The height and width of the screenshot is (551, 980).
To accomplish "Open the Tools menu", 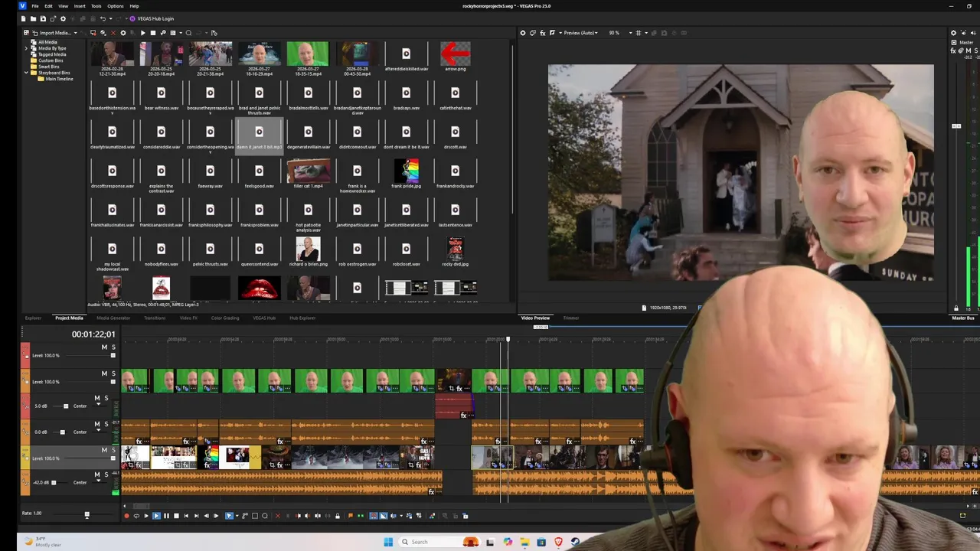I will tap(96, 6).
